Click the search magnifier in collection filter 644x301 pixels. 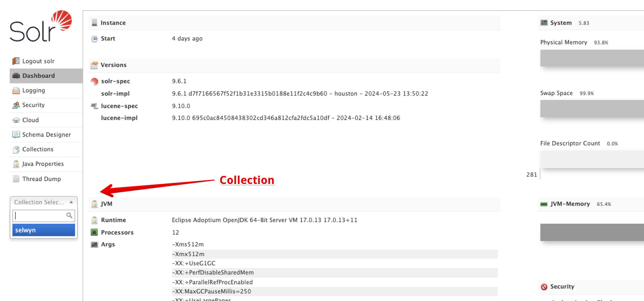point(69,215)
